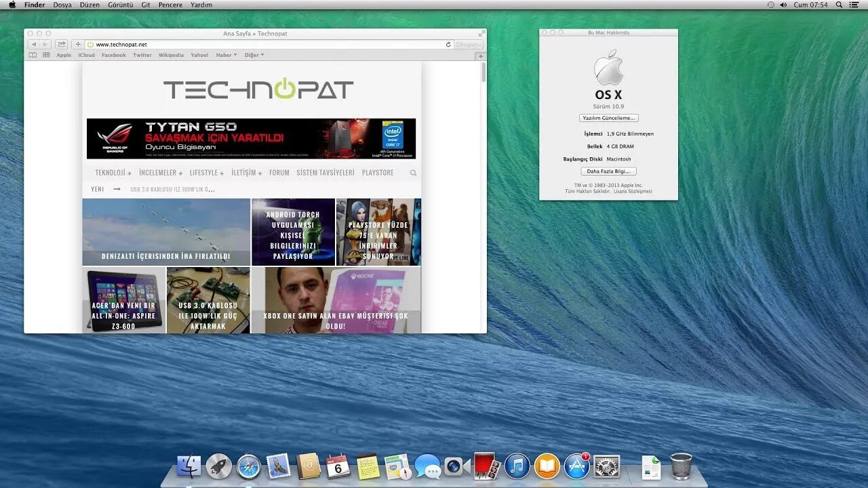Open the Finder menu

point(35,5)
